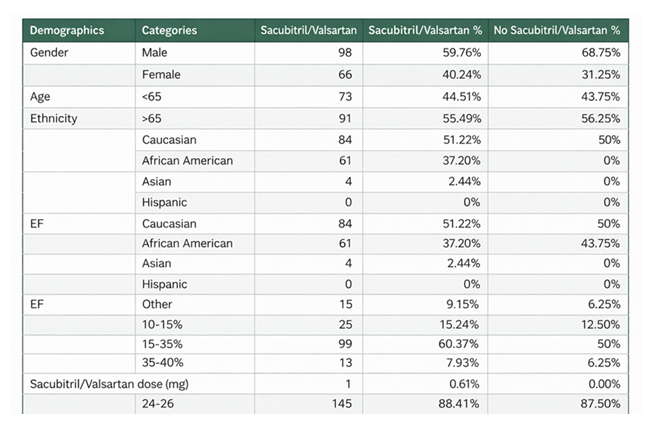Click the Demographics column header
The image size is (647, 433).
[x=66, y=30]
